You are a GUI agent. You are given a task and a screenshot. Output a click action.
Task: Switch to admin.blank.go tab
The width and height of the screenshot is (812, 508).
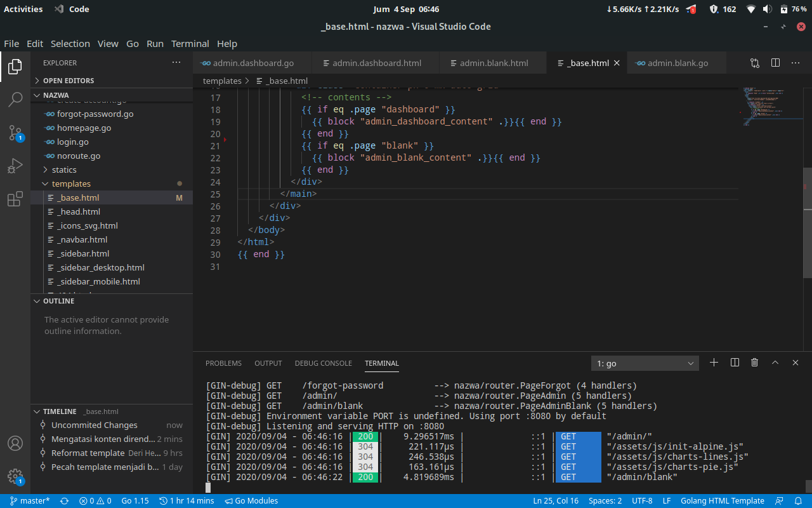click(x=677, y=63)
